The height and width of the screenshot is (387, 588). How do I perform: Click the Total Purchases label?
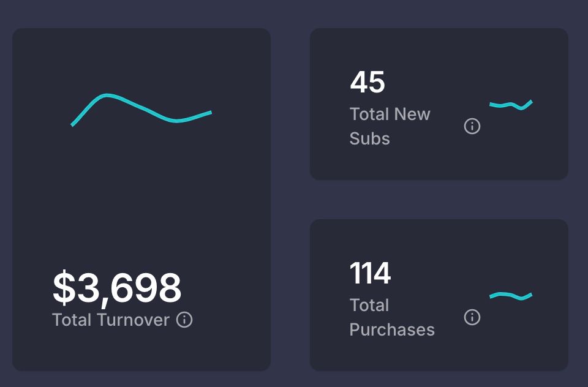click(x=391, y=317)
